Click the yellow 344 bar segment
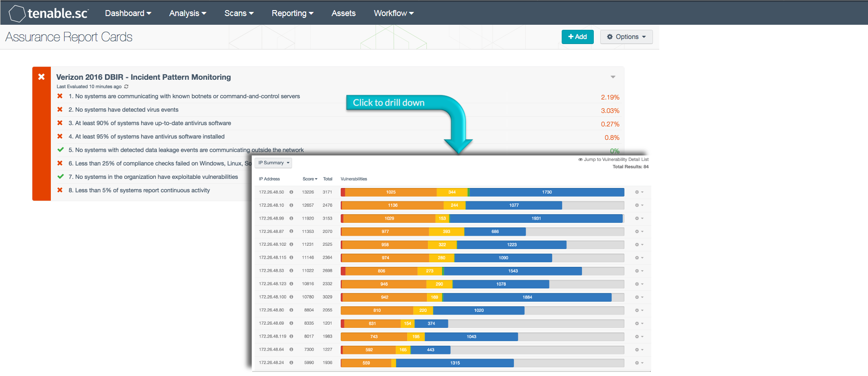The image size is (868, 376). pos(452,192)
